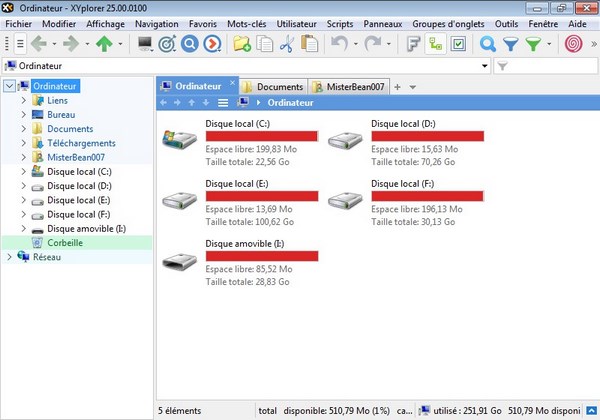Click the monitor drives icon in toolbar
This screenshot has width=600, height=420.
point(145,44)
